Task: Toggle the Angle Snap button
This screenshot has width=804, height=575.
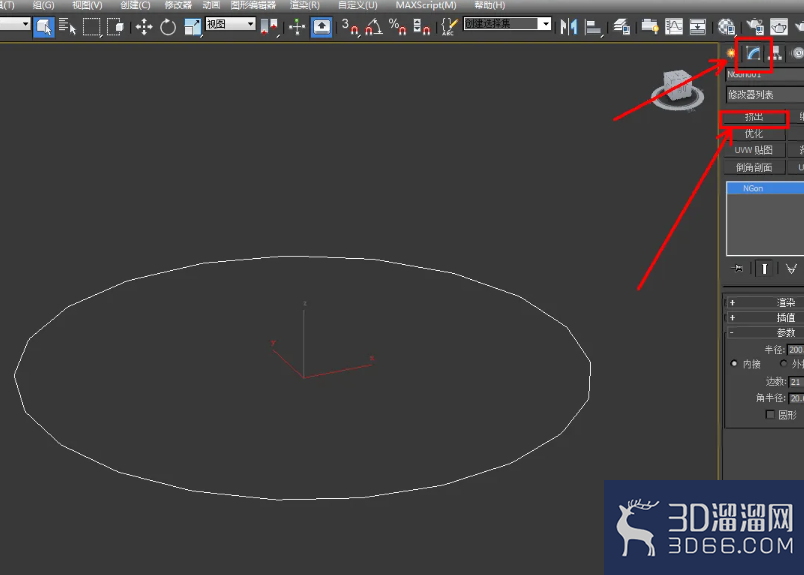Action: (374, 27)
